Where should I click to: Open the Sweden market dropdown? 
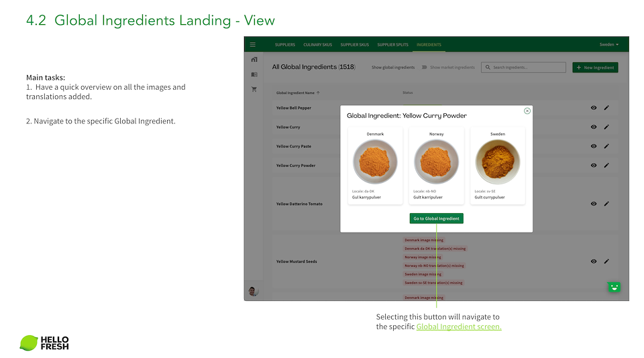[x=609, y=45]
